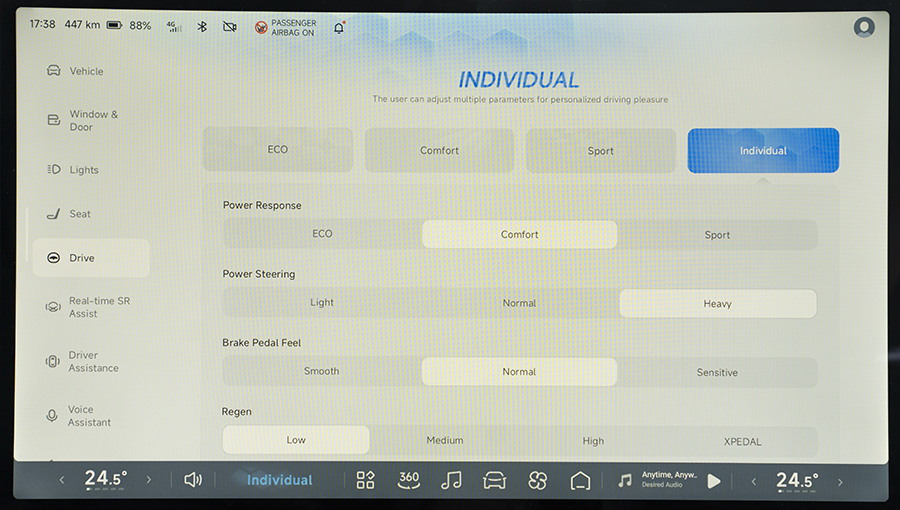Open the climate fan icon
The image size is (900, 510).
[x=537, y=480]
